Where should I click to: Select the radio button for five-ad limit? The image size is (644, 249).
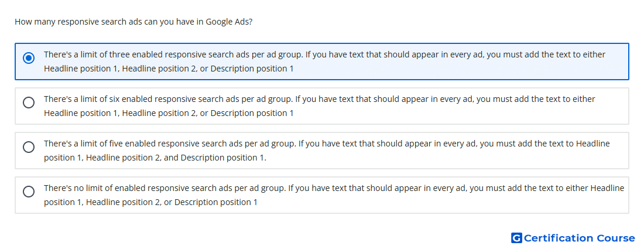click(x=29, y=147)
